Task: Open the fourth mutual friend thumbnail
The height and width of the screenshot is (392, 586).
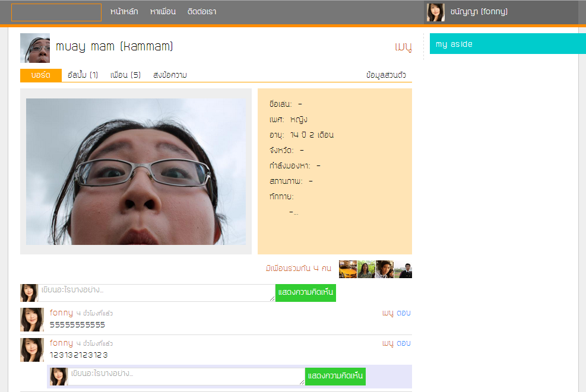Action: (403, 269)
